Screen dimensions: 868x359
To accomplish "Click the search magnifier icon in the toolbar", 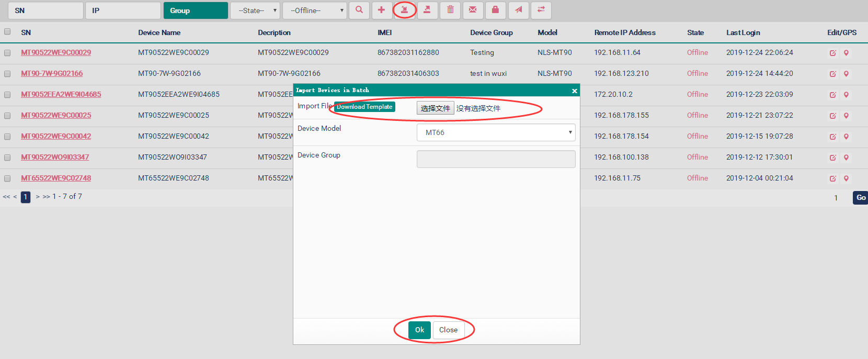I will pos(359,10).
